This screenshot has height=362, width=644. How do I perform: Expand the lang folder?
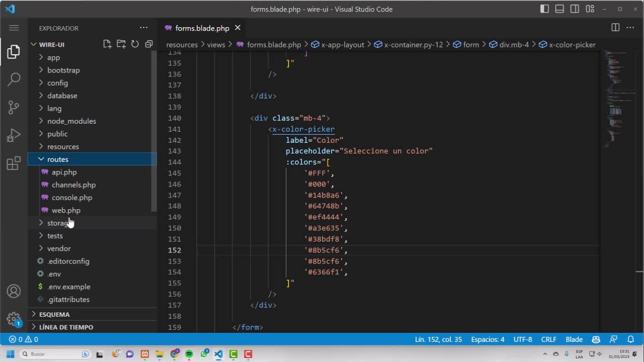pos(92,108)
